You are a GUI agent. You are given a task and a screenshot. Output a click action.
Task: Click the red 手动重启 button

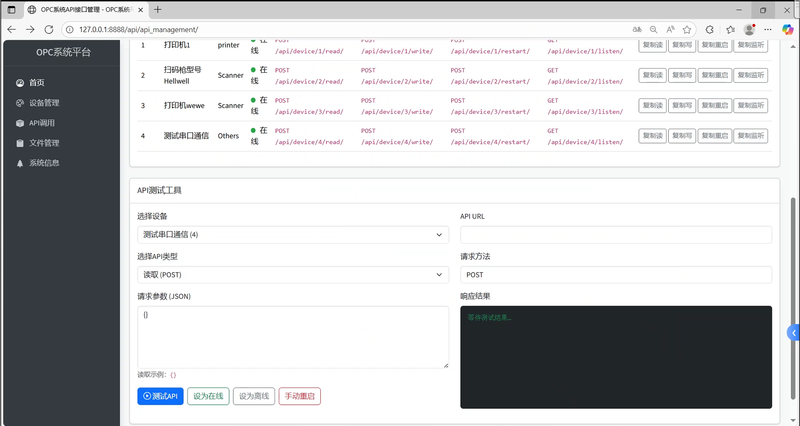coord(299,396)
